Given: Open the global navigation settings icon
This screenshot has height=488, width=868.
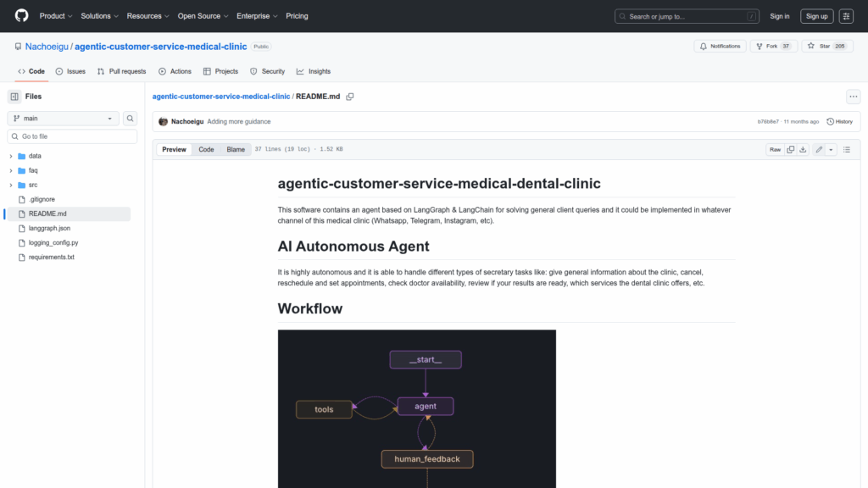Looking at the screenshot, I should pyautogui.click(x=846, y=16).
